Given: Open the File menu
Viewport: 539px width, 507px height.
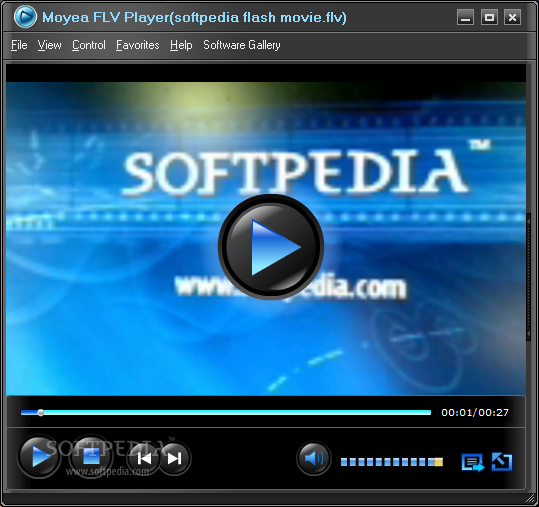Looking at the screenshot, I should point(19,45).
